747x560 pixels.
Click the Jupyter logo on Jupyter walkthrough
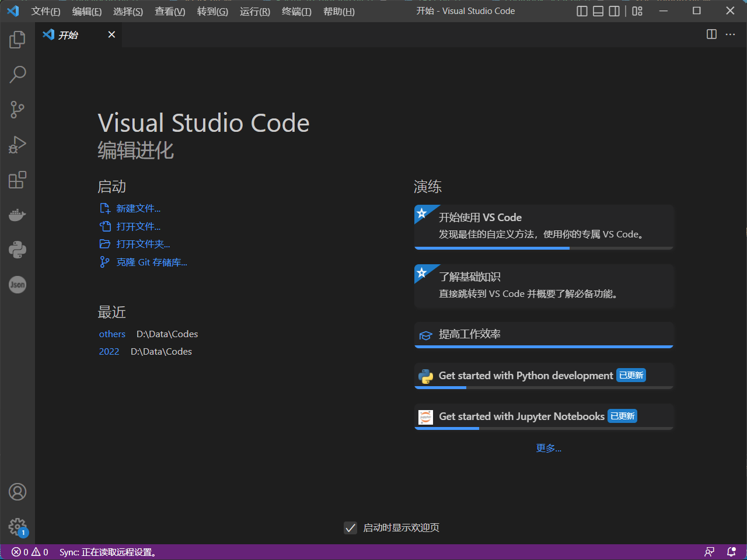(x=426, y=416)
